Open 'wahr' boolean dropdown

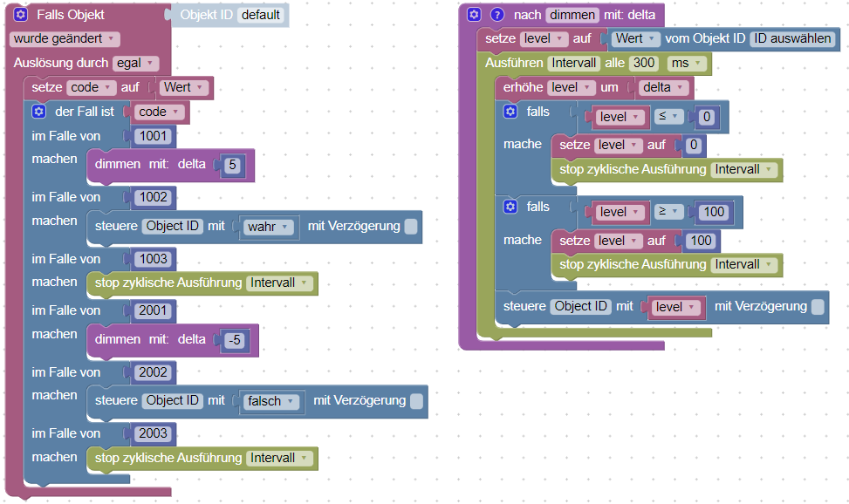[x=269, y=227]
